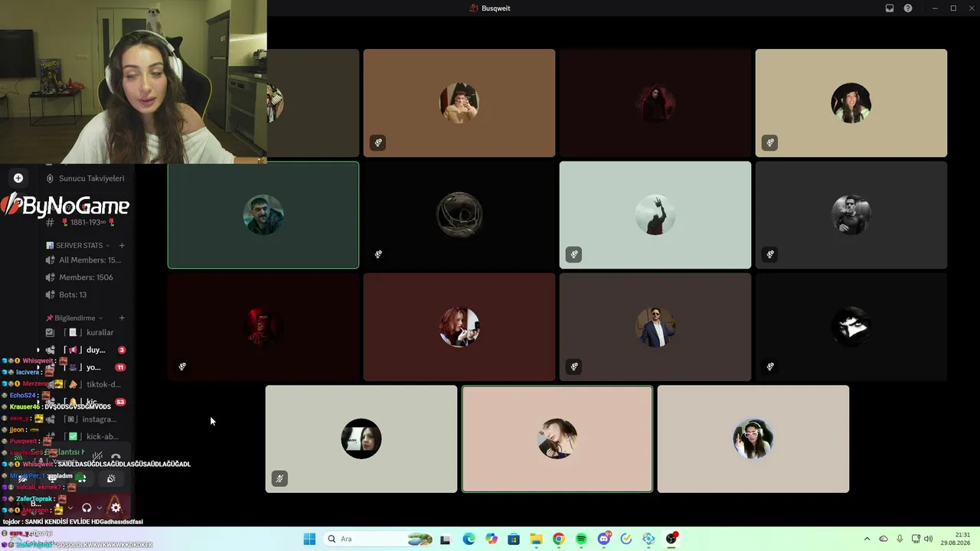
Task: Open the Windows Start menu
Action: [x=309, y=539]
